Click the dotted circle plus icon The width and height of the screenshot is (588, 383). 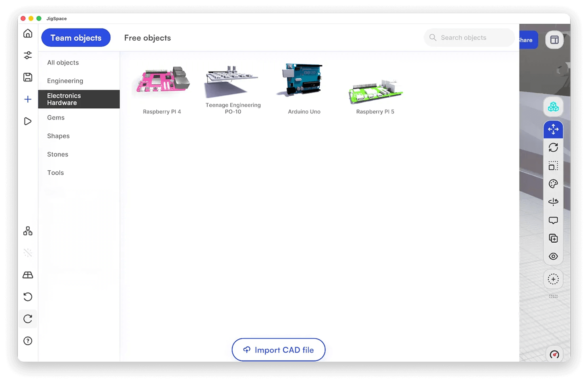pyautogui.click(x=553, y=279)
